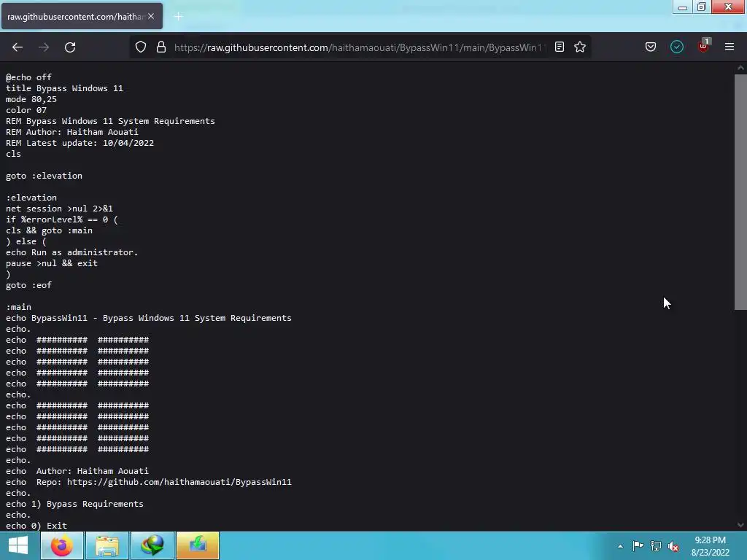Click 'echo Run as administrator.' line
Screen dimensions: 747x560
72,252
